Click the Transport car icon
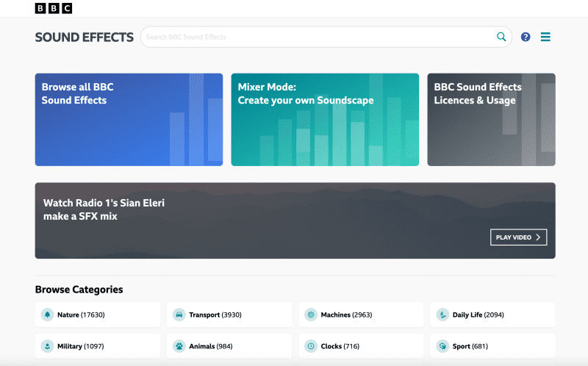This screenshot has width=588, height=366. pos(179,315)
